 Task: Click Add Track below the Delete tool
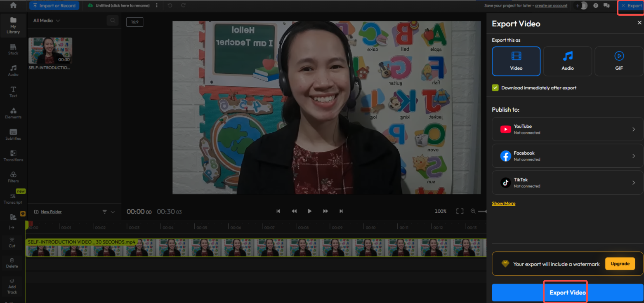point(12,286)
